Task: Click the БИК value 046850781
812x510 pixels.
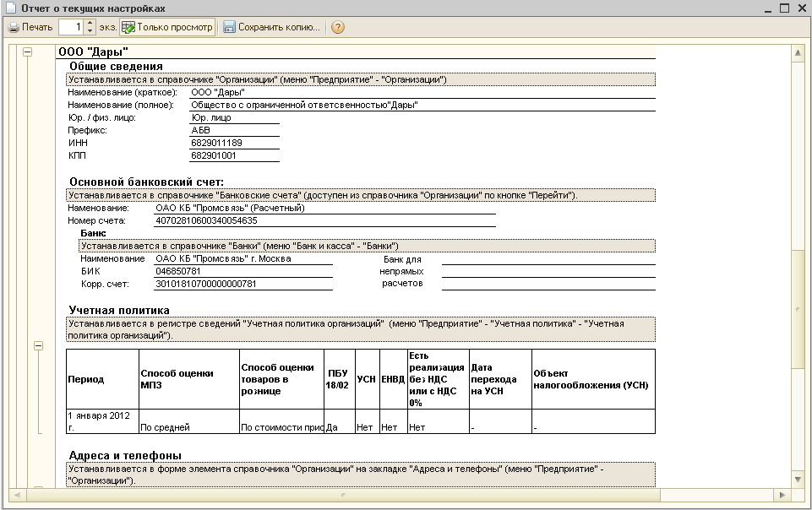Action: pyautogui.click(x=177, y=271)
